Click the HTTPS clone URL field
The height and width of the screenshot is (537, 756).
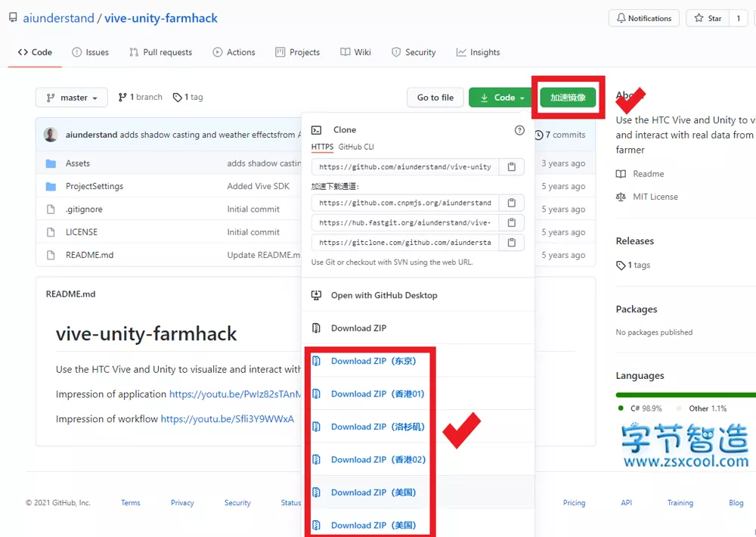click(x=405, y=166)
